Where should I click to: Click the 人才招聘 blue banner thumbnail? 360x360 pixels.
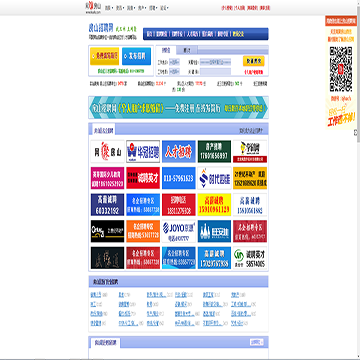click(x=179, y=151)
